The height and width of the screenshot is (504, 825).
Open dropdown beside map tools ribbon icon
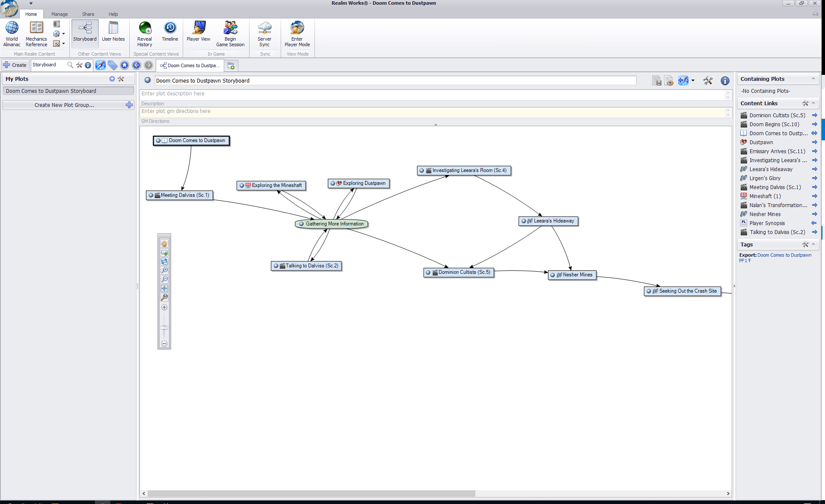[63, 43]
